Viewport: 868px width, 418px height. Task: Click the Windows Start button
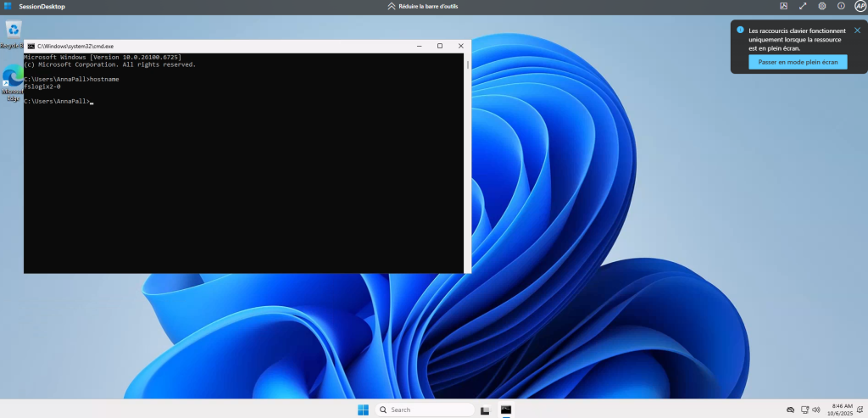(x=363, y=410)
